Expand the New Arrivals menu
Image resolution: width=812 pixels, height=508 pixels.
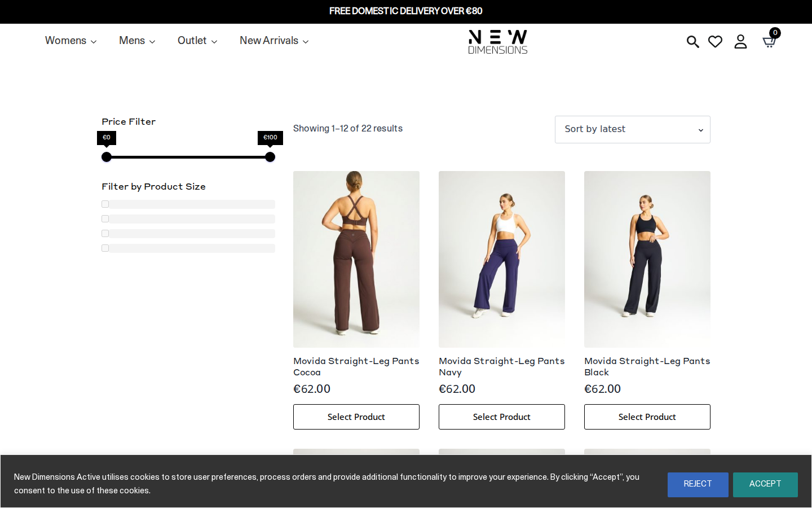[x=274, y=41]
